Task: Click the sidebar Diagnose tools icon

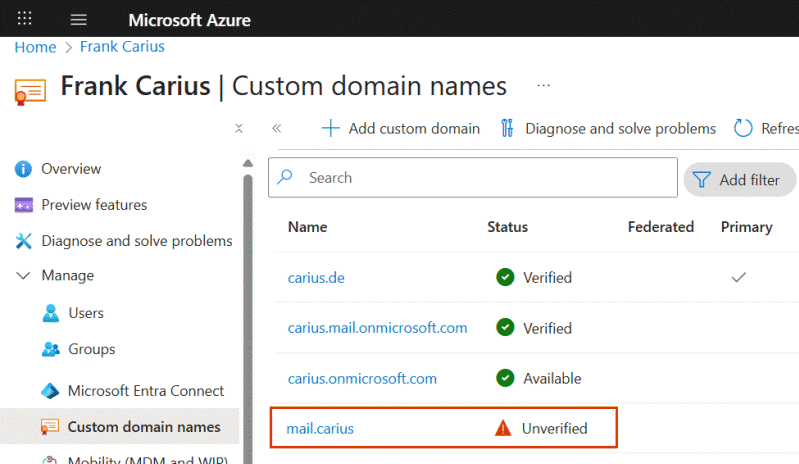Action: 23,240
